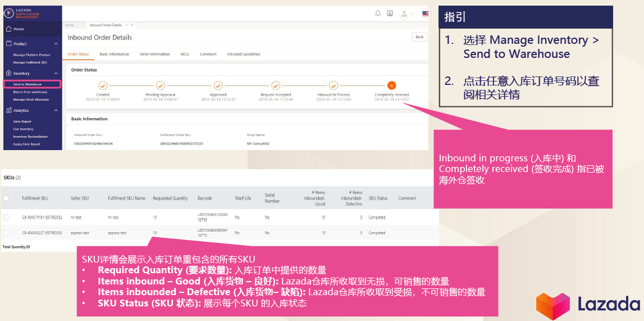Collapse the Analytics sidebar section

point(56,110)
